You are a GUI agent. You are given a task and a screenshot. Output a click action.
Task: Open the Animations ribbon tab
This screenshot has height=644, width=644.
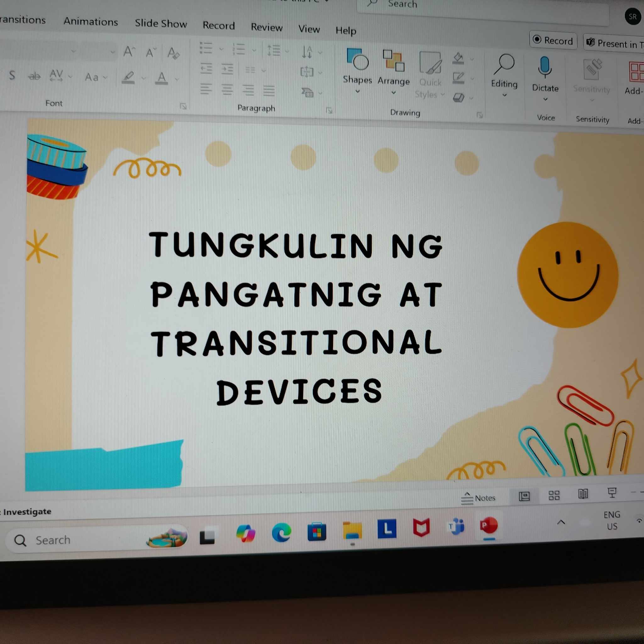tap(91, 22)
